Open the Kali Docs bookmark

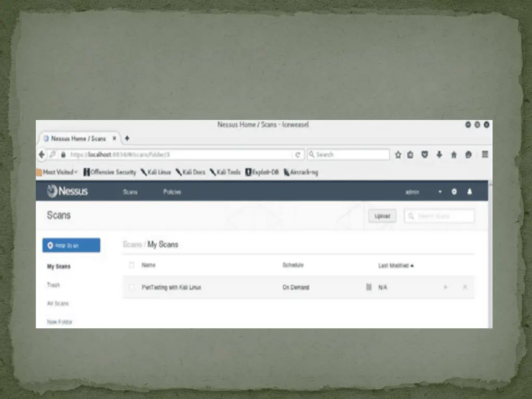click(190, 172)
